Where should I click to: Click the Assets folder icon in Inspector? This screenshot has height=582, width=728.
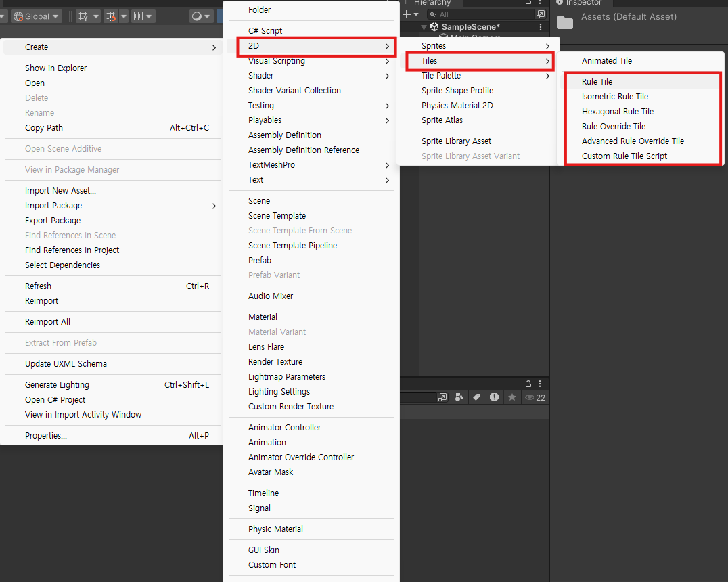coord(564,22)
